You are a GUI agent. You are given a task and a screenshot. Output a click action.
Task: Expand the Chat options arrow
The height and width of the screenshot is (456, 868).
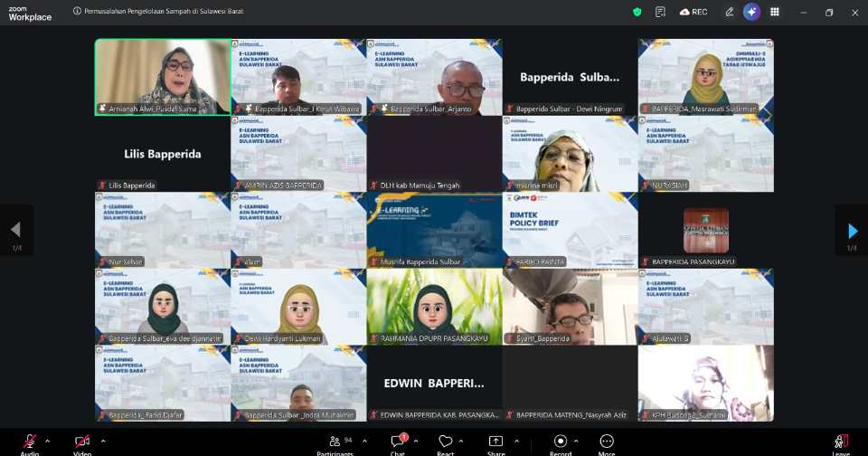point(416,441)
